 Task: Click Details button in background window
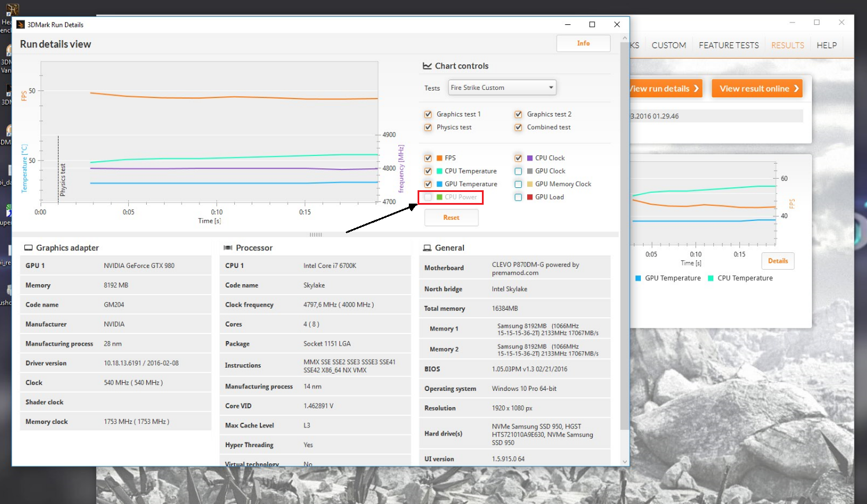click(778, 261)
